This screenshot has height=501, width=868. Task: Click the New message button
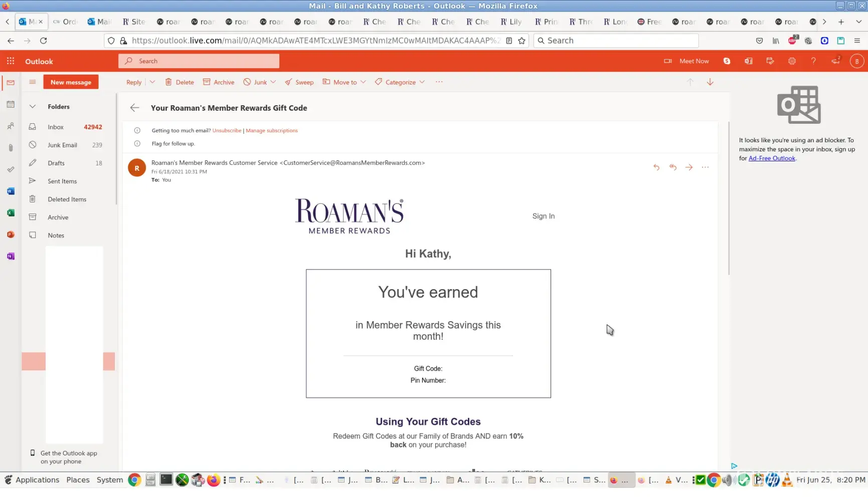pos(71,82)
